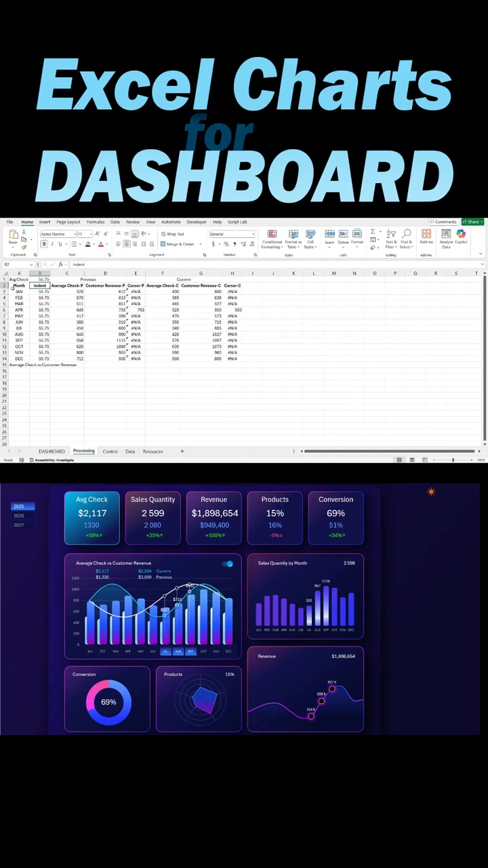Open the Resources sheet tab
Image resolution: width=488 pixels, height=868 pixels.
(x=152, y=452)
